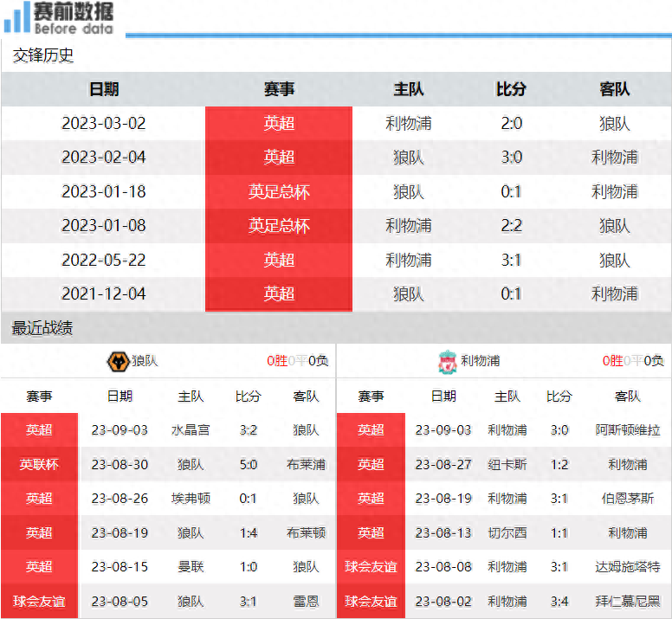Click away team 狼队 in the 2023-03-02 row

[615, 124]
